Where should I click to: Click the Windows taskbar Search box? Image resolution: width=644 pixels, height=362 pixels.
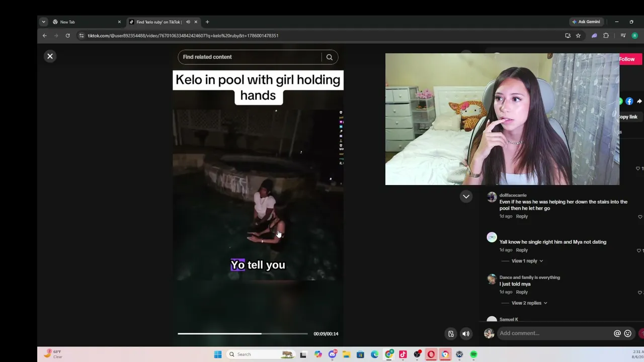260,354
